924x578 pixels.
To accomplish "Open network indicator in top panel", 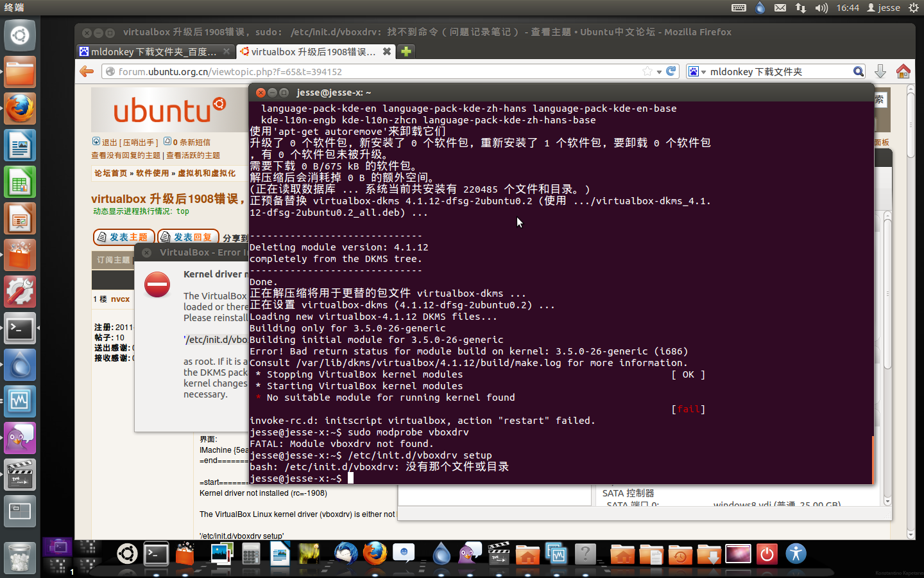I will 801,8.
